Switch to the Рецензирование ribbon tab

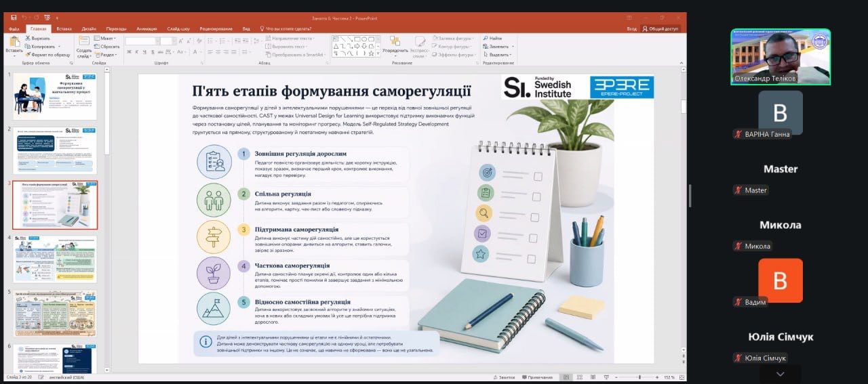point(216,29)
